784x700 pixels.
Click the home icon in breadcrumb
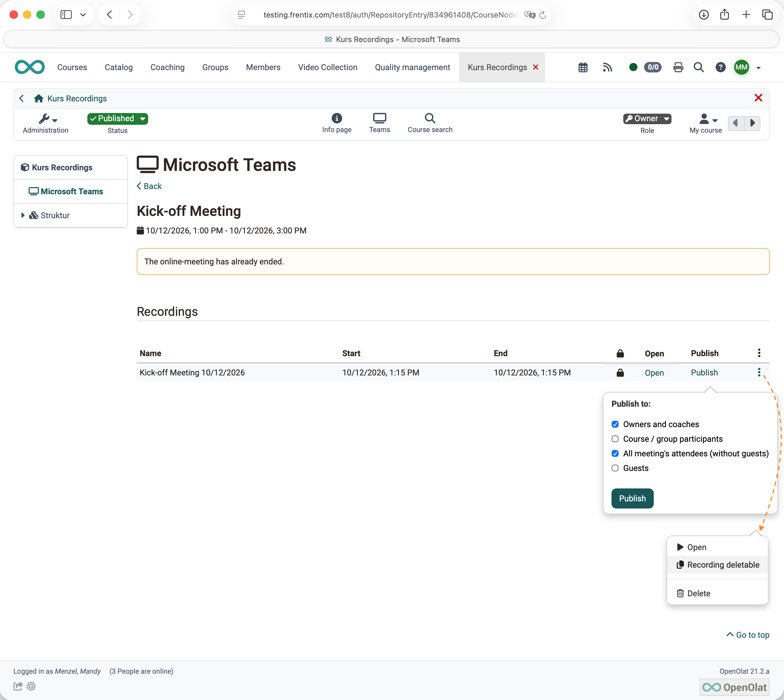point(39,98)
